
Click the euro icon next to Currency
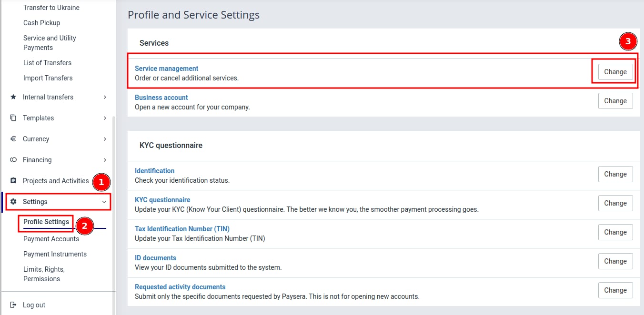13,139
